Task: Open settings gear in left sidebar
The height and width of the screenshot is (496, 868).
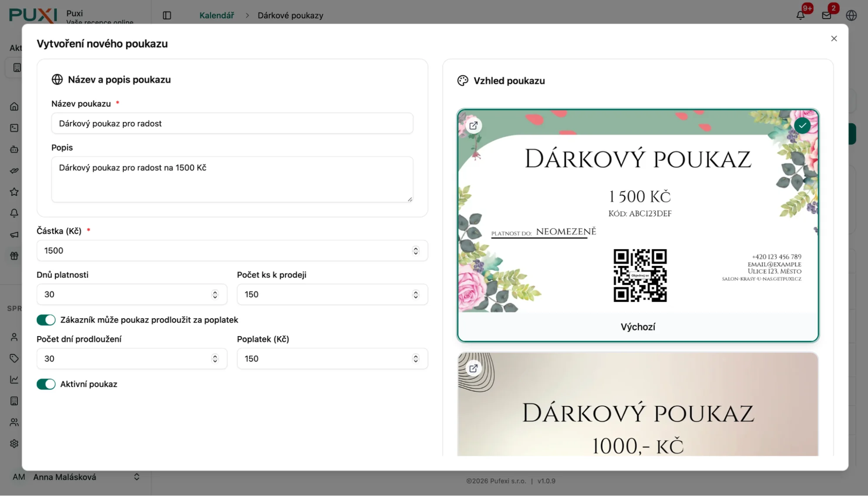Action: [x=14, y=443]
